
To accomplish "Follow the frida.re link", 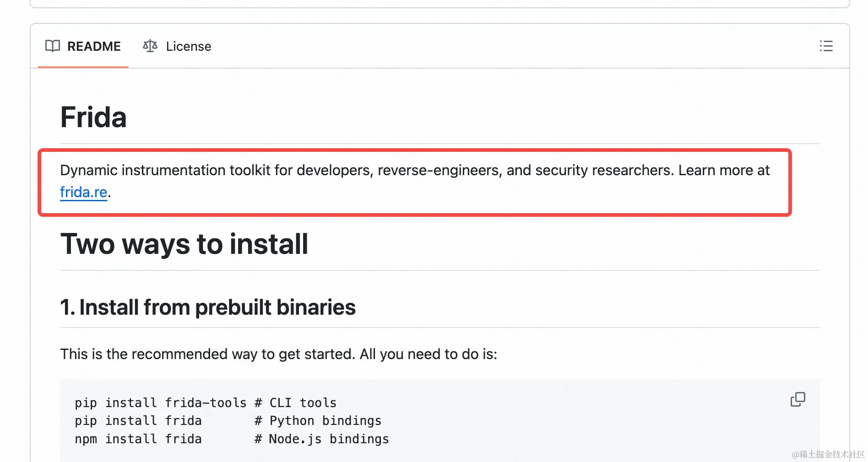I will 83,192.
